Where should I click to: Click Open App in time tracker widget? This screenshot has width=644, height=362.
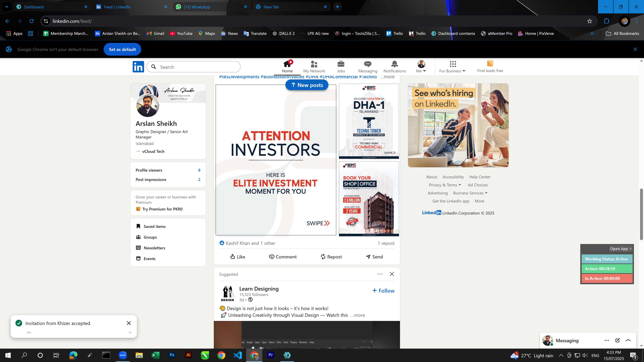(621, 249)
